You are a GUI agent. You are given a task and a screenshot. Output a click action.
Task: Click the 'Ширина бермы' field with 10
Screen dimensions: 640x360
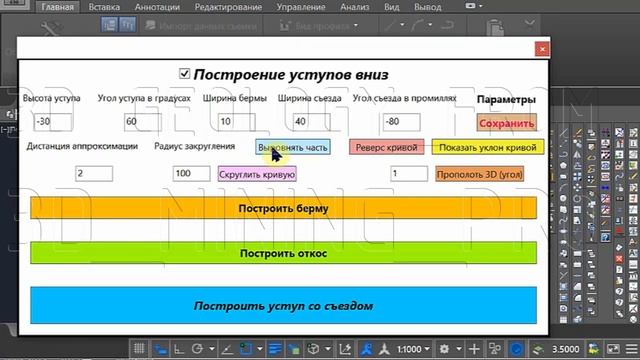236,122
